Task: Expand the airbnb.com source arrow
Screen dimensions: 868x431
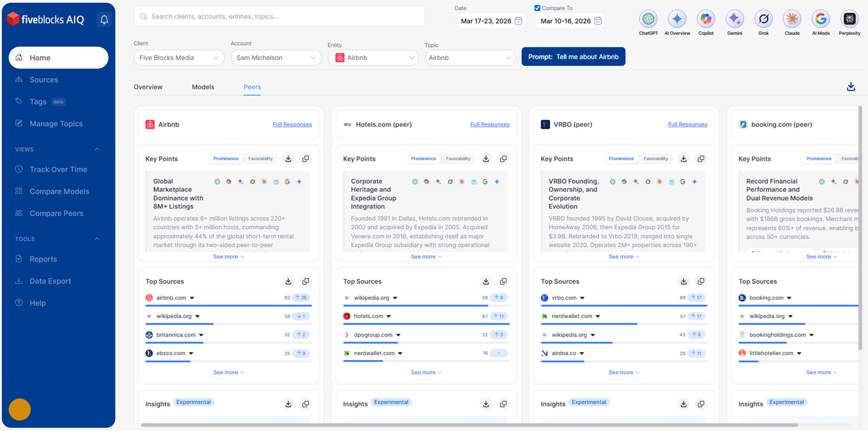Action: pyautogui.click(x=192, y=298)
